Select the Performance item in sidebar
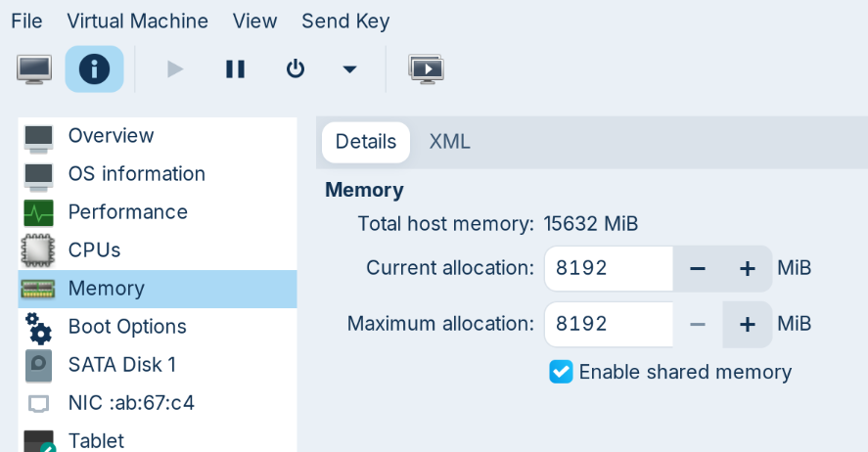This screenshot has width=868, height=452. click(x=127, y=212)
